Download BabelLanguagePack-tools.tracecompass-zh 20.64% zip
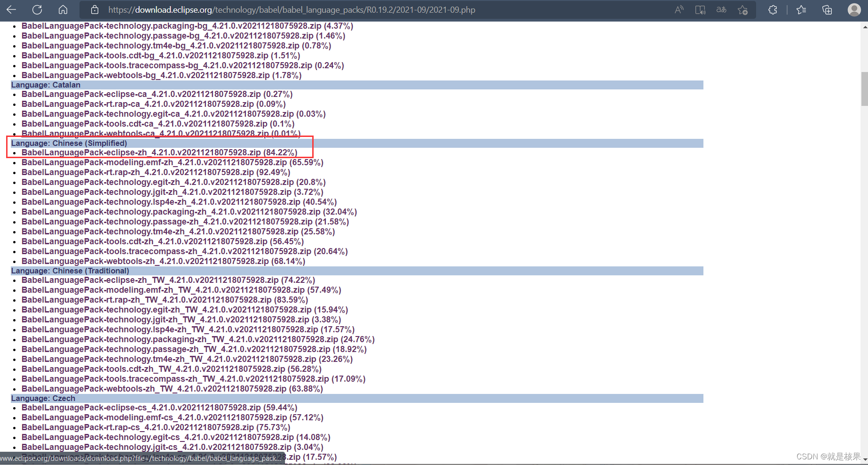 click(x=185, y=251)
